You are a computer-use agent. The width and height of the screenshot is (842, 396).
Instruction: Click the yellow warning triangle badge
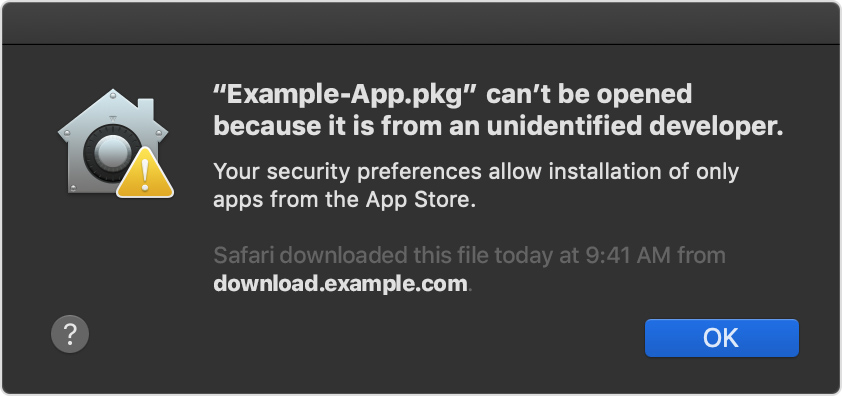click(x=144, y=173)
